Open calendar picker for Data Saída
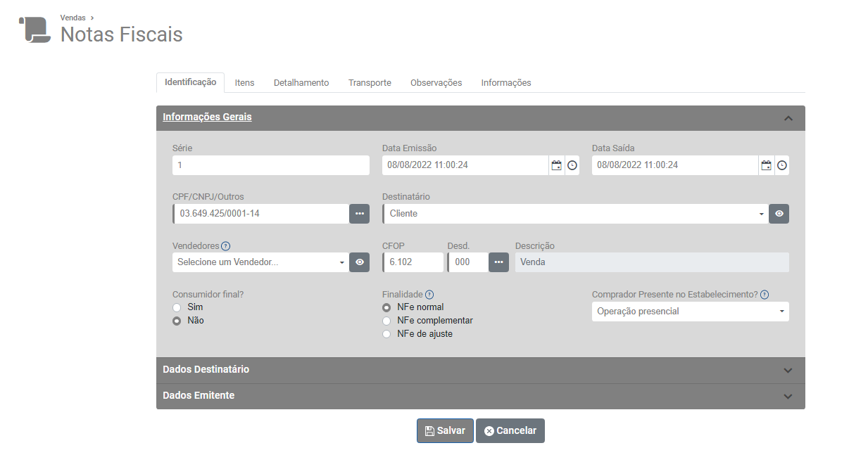Image resolution: width=868 pixels, height=455 pixels. pos(766,165)
